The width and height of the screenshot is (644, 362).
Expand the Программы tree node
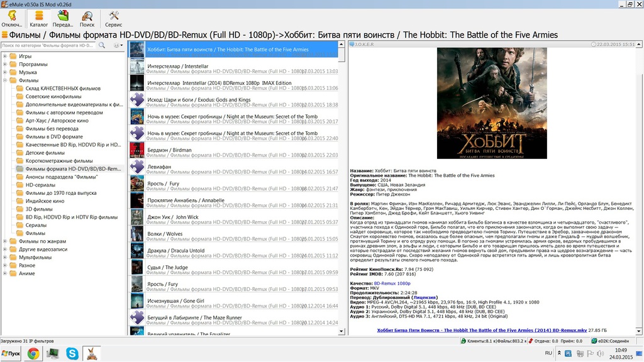[x=5, y=64]
